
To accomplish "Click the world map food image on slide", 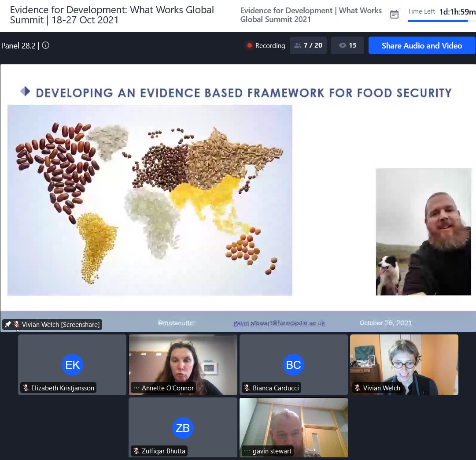I will tap(150, 200).
